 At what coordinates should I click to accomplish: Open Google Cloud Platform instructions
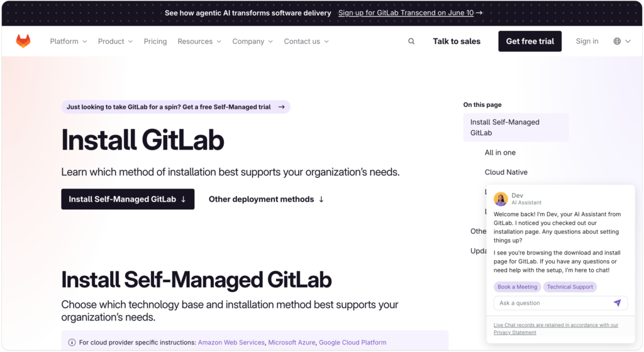pos(352,342)
